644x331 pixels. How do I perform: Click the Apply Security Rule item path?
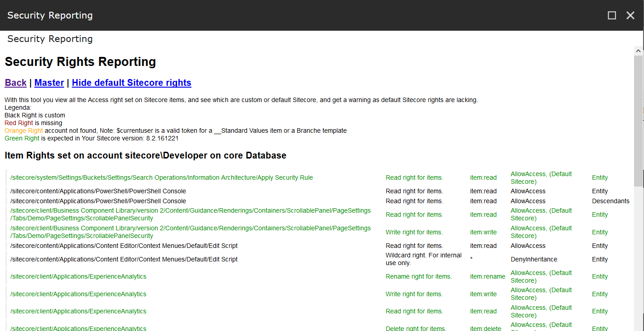162,177
